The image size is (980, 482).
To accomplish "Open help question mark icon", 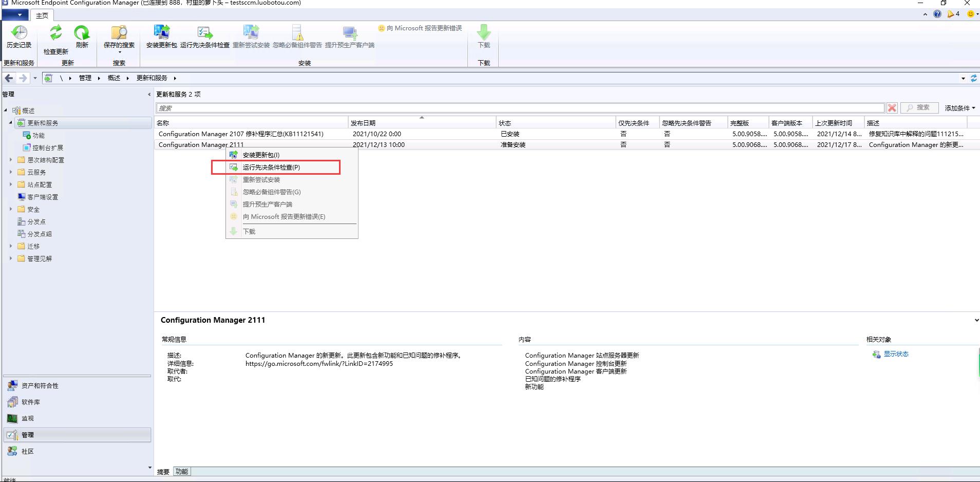I will pyautogui.click(x=937, y=14).
